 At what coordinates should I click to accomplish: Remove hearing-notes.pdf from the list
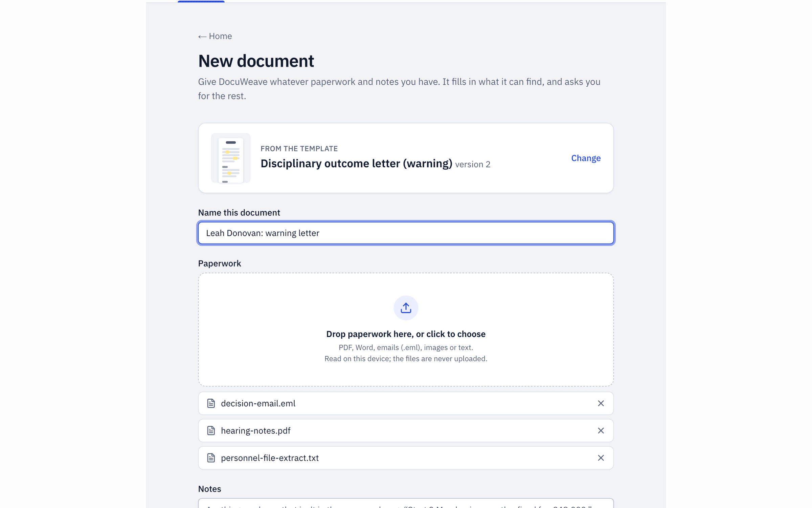[601, 430]
